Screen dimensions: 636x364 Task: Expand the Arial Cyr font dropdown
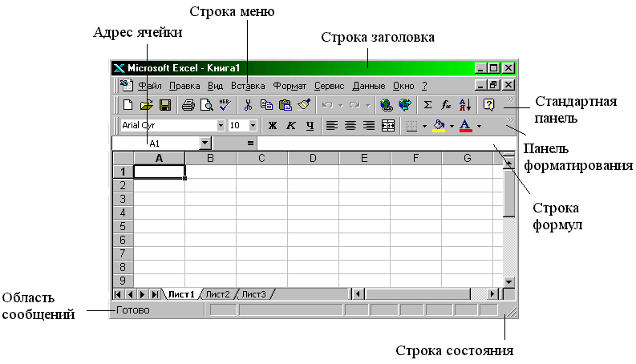(221, 126)
